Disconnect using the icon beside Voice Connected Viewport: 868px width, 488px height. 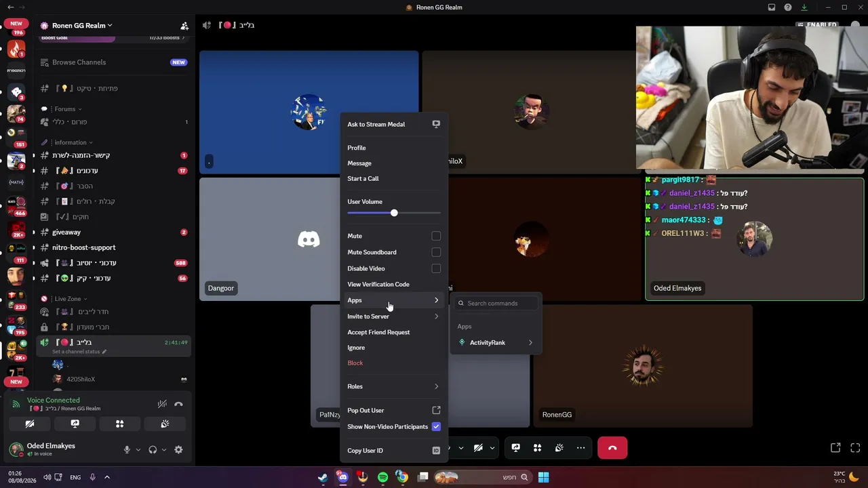(x=178, y=404)
